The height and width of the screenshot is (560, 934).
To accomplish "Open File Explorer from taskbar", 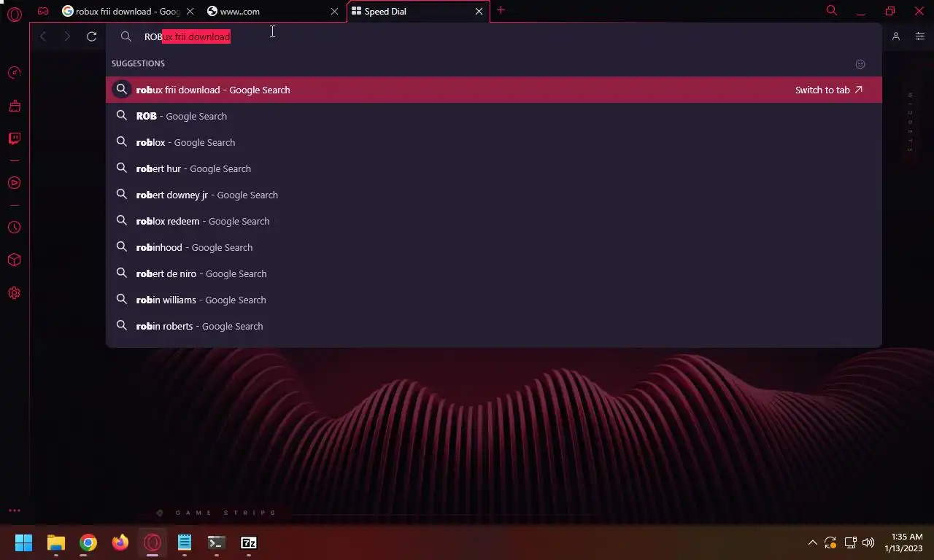I will pyautogui.click(x=56, y=542).
